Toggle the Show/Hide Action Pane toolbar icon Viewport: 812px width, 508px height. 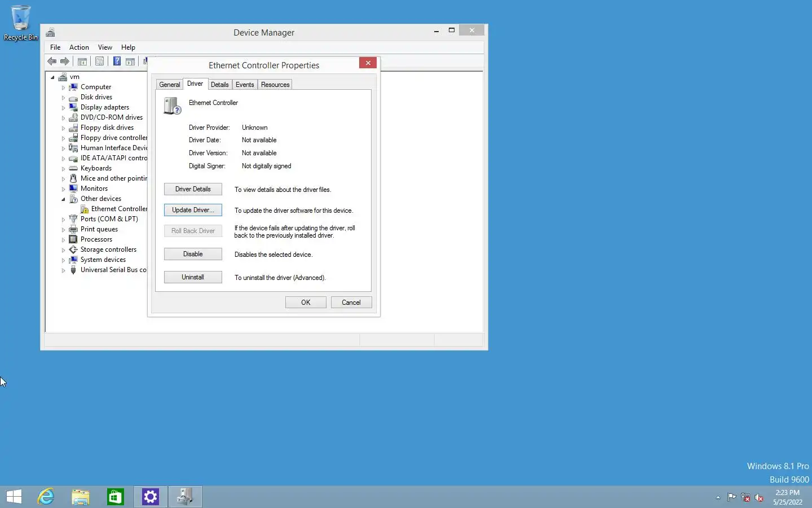(130, 61)
